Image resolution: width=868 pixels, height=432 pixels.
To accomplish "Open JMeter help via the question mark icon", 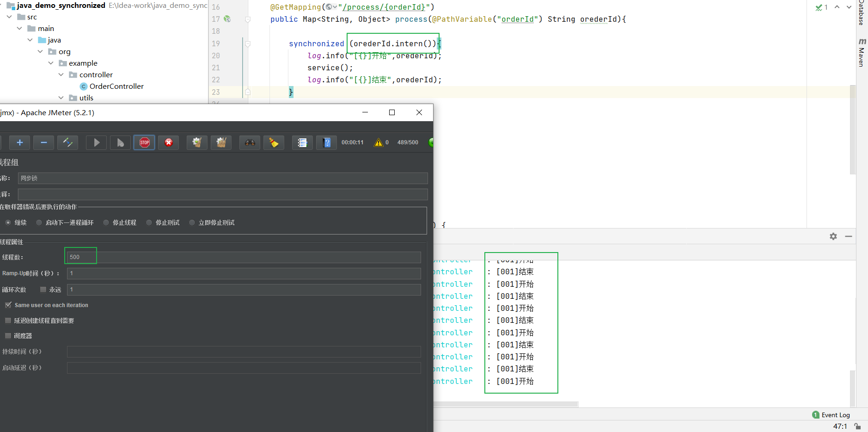I will (x=327, y=142).
